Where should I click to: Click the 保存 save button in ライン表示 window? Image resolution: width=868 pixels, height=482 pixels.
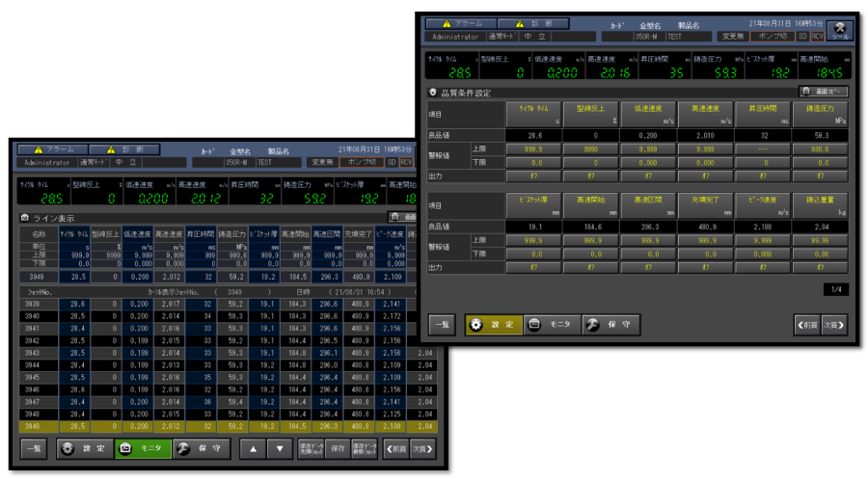coord(338,449)
